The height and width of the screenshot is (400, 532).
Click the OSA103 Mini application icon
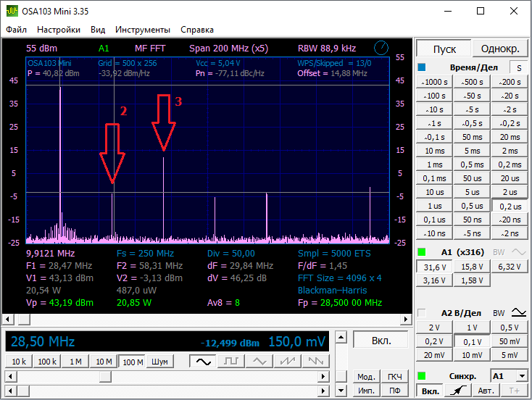click(x=12, y=11)
